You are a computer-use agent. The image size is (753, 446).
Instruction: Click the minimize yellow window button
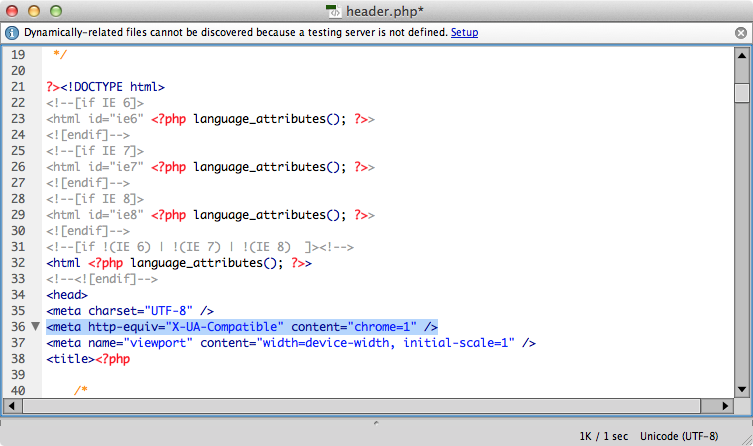point(34,11)
